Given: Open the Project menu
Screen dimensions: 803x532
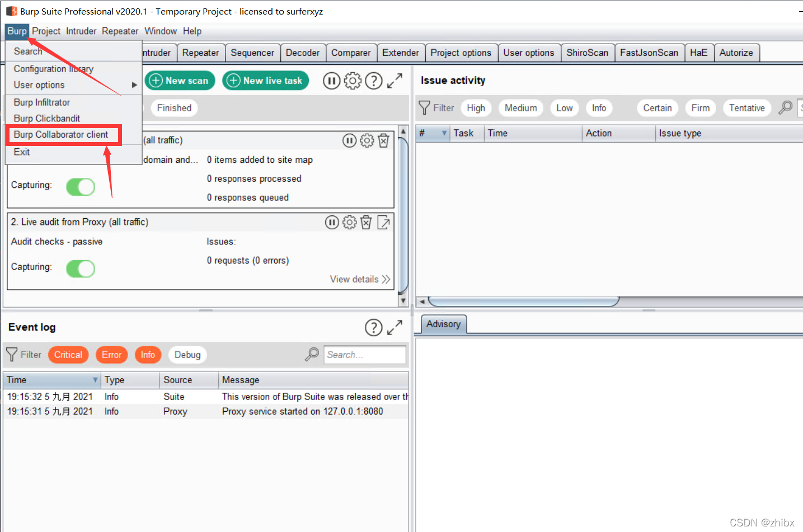Looking at the screenshot, I should tap(46, 31).
